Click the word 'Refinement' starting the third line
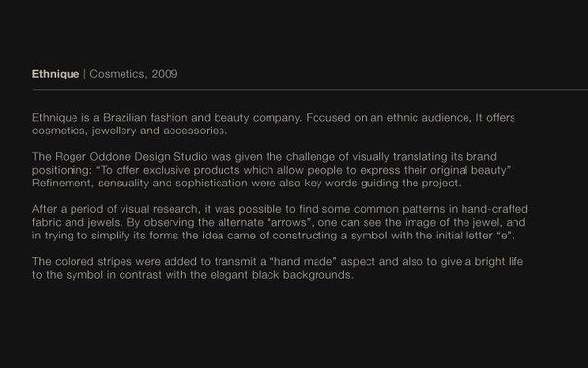Image resolution: width=588 pixels, height=368 pixels. pos(62,184)
